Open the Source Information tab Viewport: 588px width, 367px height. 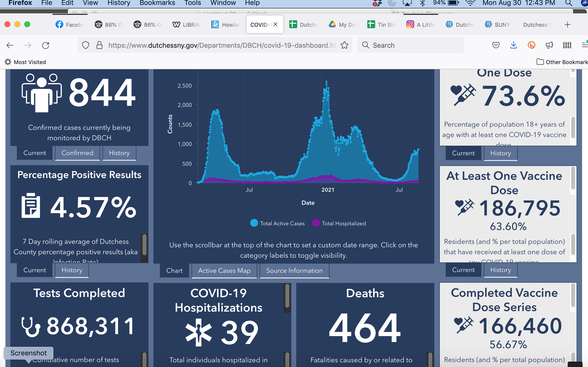click(294, 271)
